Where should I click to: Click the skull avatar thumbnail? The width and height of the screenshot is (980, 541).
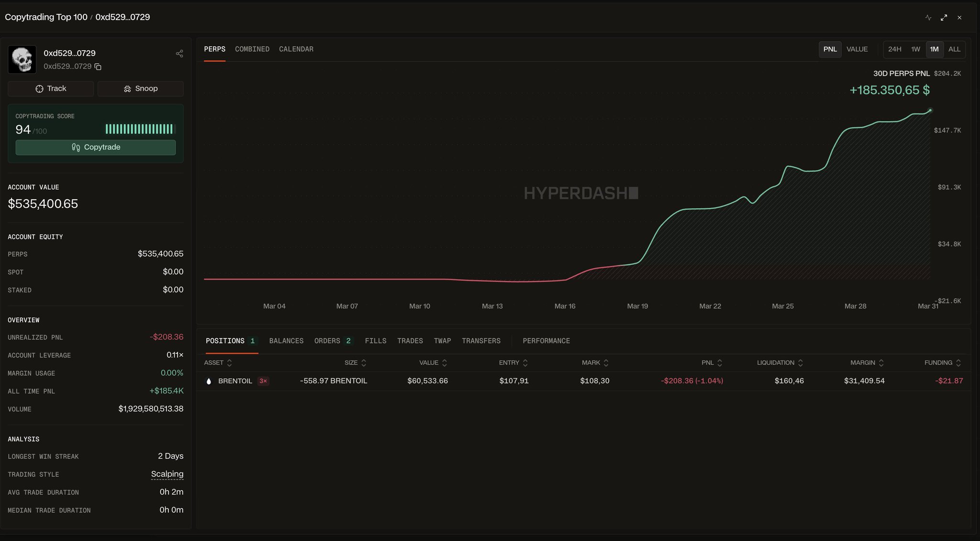pyautogui.click(x=22, y=59)
